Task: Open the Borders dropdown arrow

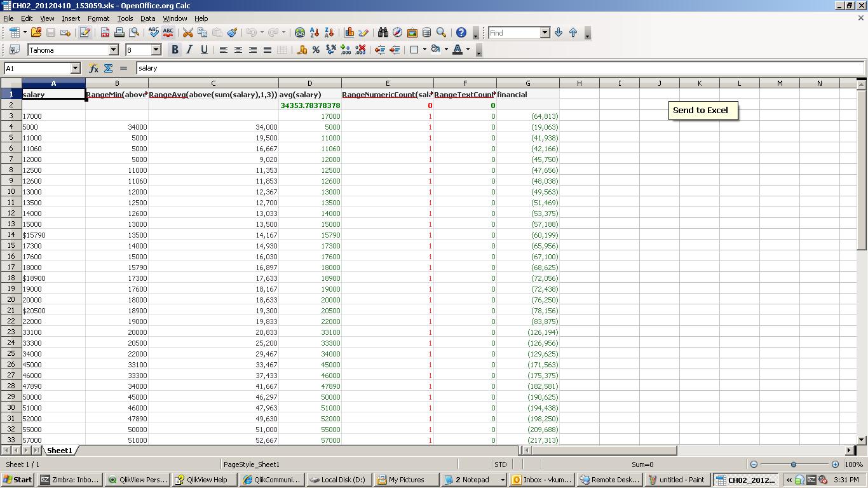Action: [x=424, y=50]
